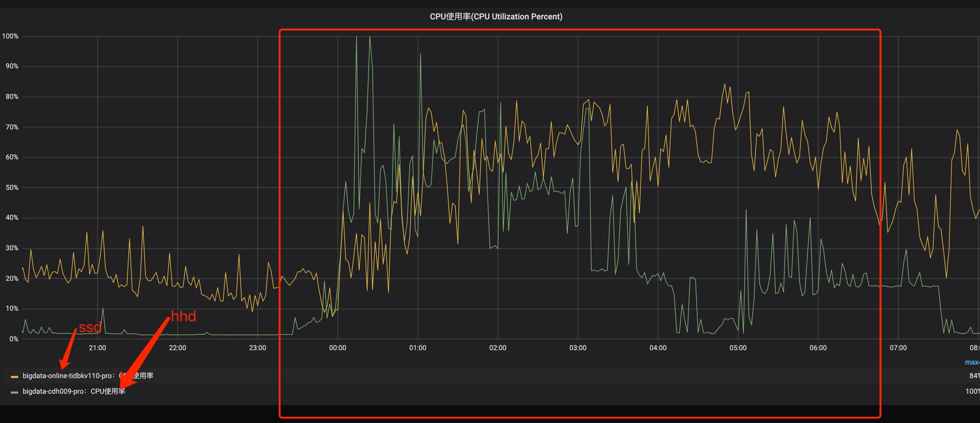Select the 22:00 time axis label
980x423 pixels.
[x=178, y=348]
